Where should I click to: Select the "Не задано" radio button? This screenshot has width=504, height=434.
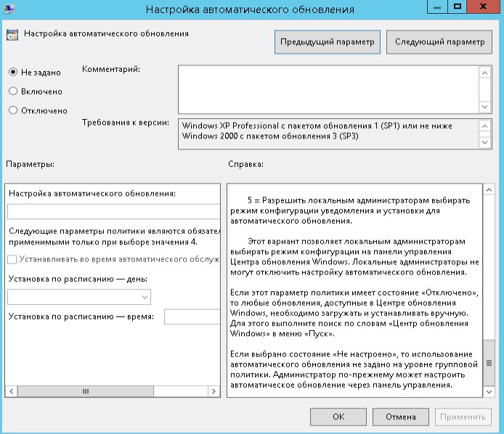point(13,72)
